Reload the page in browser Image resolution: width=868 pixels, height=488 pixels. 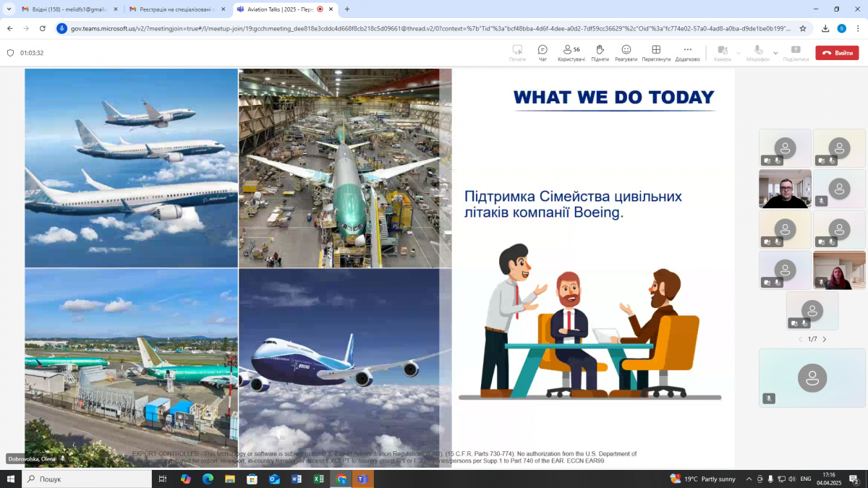(x=43, y=28)
